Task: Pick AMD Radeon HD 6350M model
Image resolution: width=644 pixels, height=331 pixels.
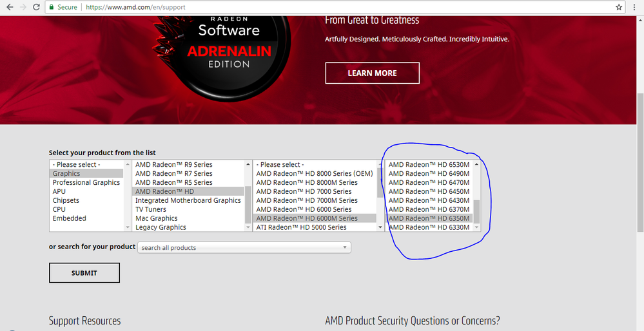Action: pyautogui.click(x=429, y=218)
